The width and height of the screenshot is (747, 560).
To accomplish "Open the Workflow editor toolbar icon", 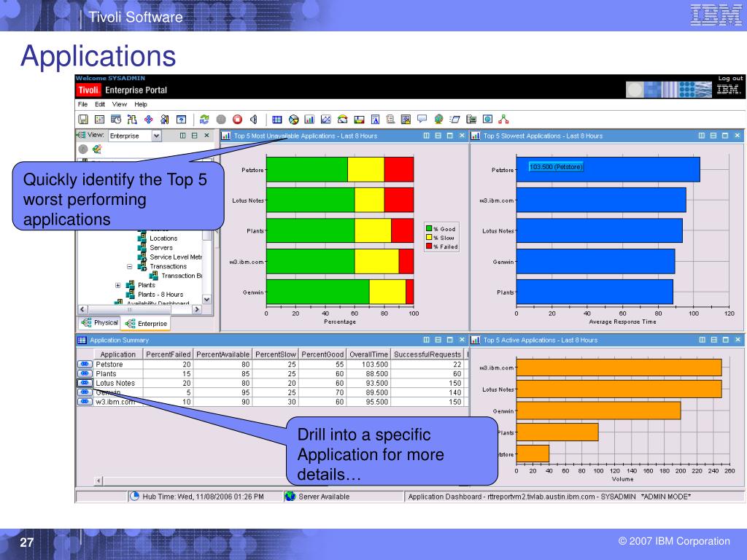I will 132,119.
